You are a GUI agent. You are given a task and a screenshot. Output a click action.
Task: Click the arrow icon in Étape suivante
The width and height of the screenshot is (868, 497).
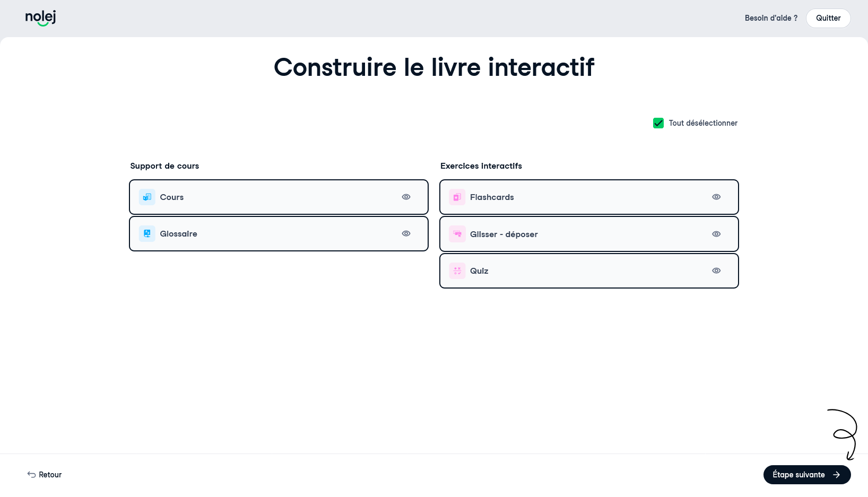pyautogui.click(x=837, y=475)
